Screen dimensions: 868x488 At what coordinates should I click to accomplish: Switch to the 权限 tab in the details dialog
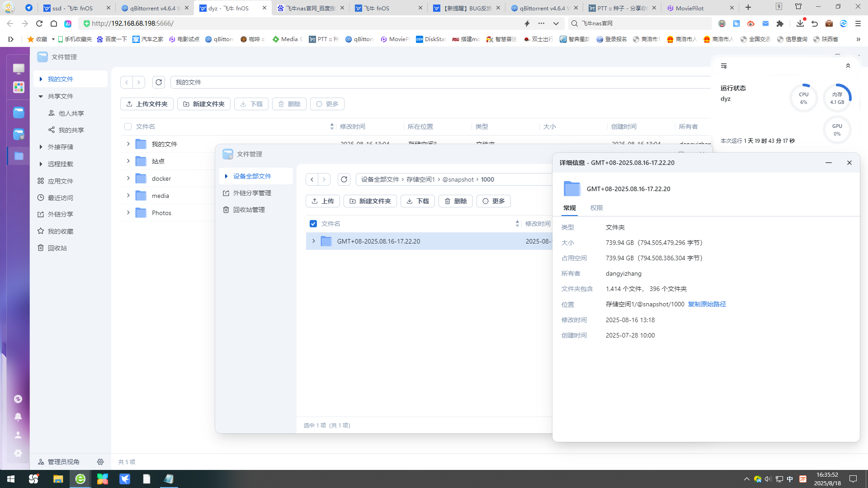coord(596,208)
